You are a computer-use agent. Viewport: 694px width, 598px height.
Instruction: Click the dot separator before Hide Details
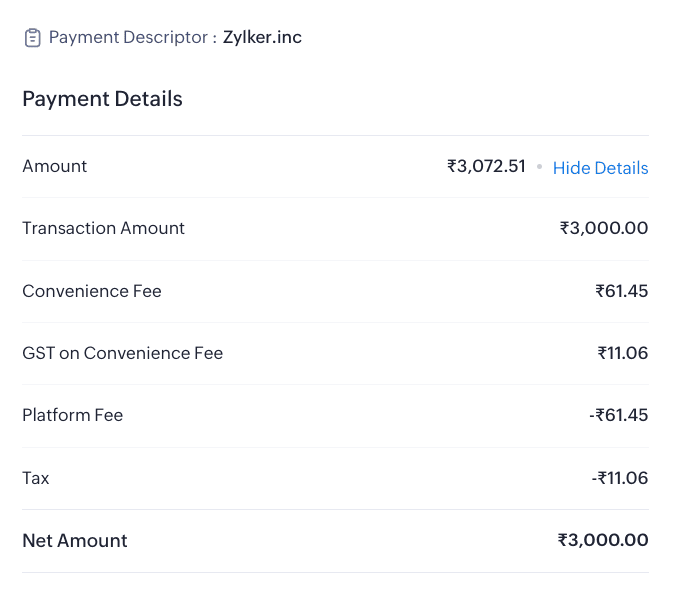pyautogui.click(x=539, y=167)
